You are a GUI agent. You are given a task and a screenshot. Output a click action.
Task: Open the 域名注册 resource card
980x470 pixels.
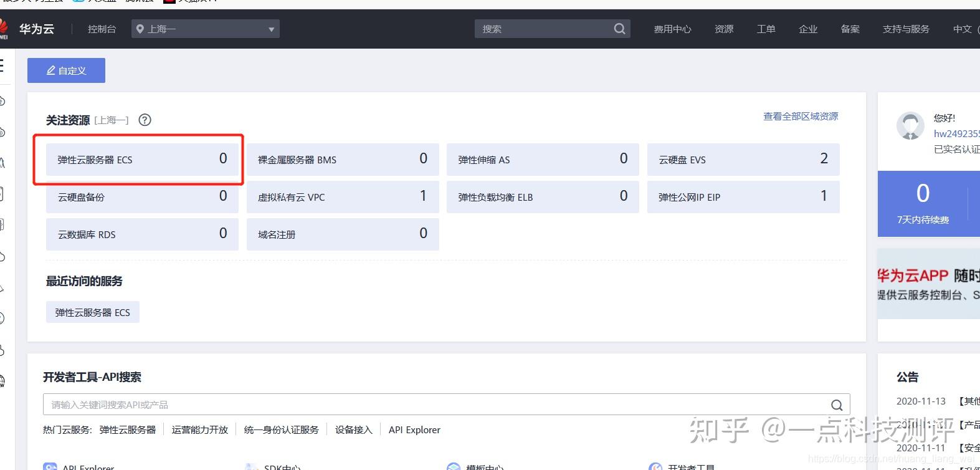pyautogui.click(x=343, y=234)
